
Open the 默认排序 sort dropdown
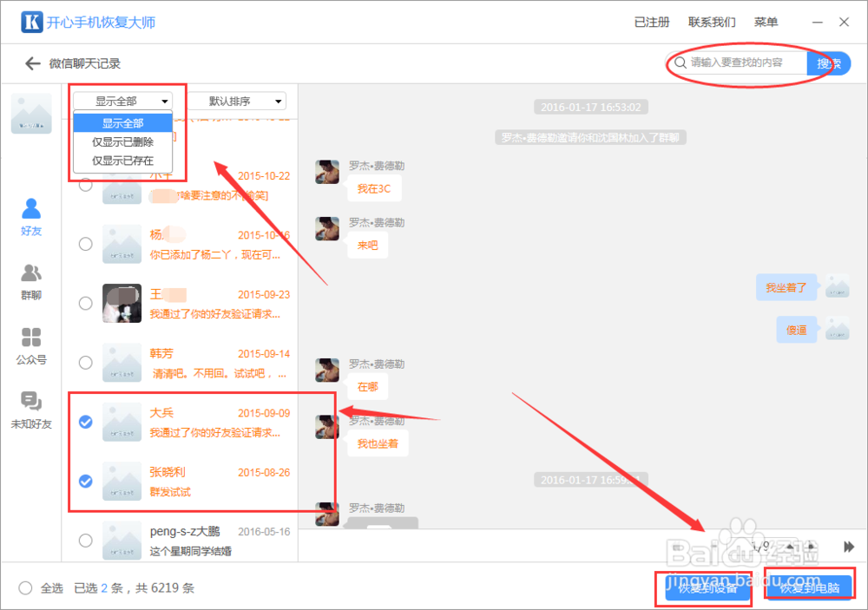pos(237,101)
